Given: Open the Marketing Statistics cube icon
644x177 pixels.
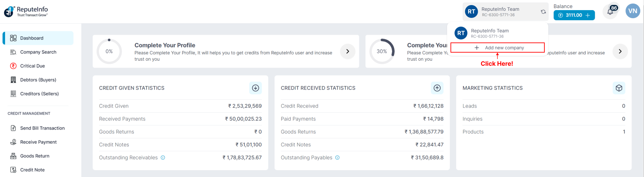Looking at the screenshot, I should [x=619, y=88].
